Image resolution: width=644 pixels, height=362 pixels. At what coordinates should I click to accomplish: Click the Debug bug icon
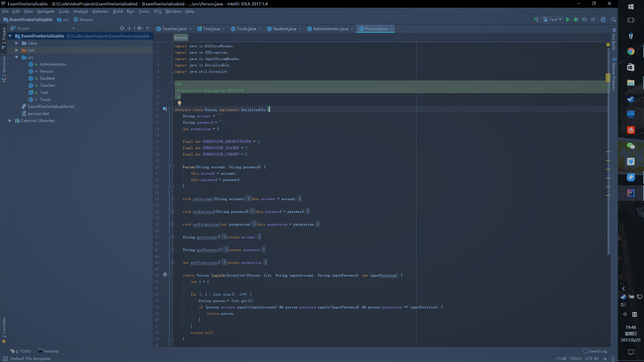(576, 20)
